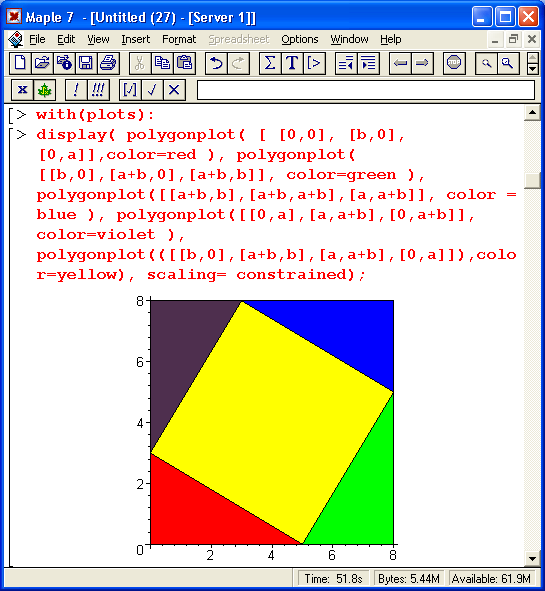This screenshot has height=591, width=545.
Task: Click the Undo arrow icon
Action: (216, 63)
